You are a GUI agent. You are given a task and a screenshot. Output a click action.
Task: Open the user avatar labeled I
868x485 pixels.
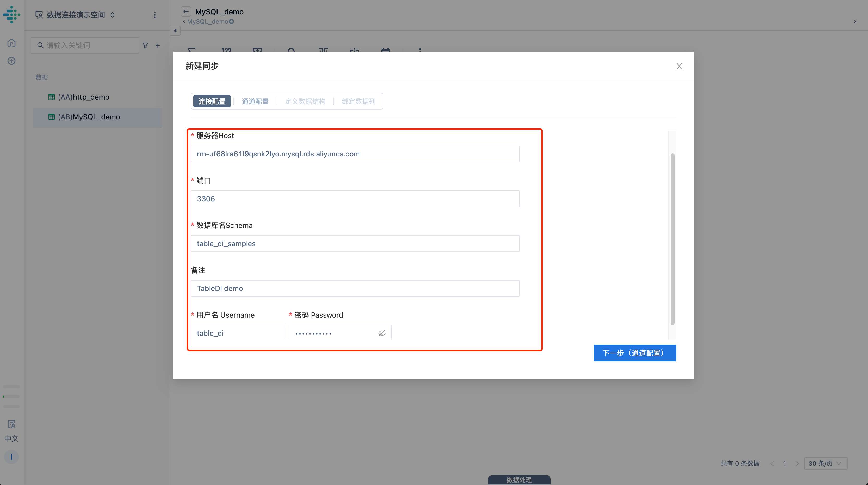coord(11,457)
